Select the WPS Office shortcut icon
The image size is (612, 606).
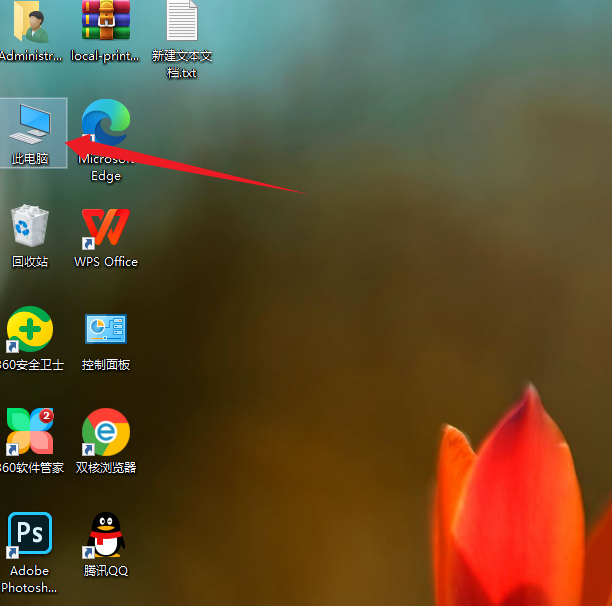tap(106, 228)
